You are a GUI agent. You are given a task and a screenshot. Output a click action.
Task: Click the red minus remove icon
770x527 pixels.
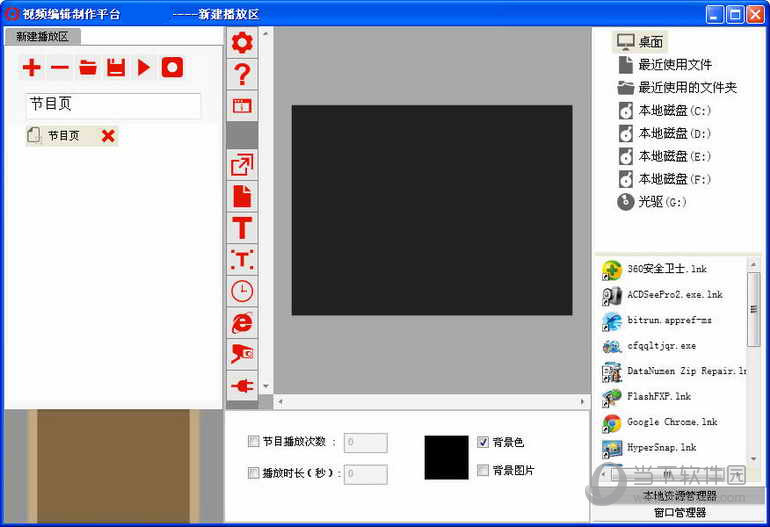click(x=60, y=68)
